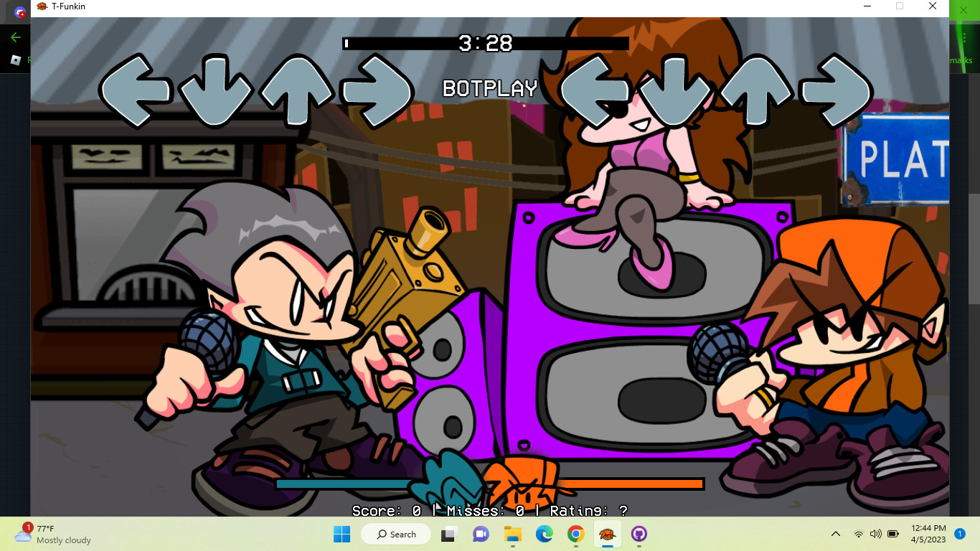The width and height of the screenshot is (980, 551).
Task: Open the volume control in system tray
Action: (875, 534)
